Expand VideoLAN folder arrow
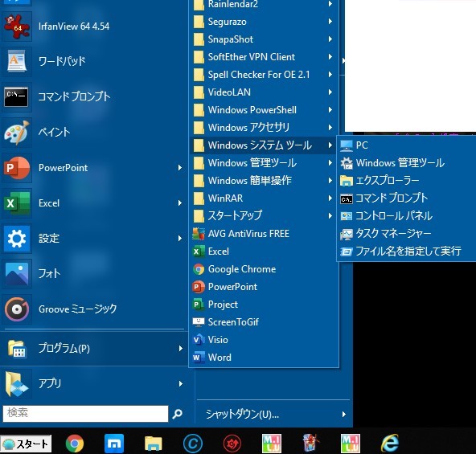The image size is (476, 454). tap(330, 92)
